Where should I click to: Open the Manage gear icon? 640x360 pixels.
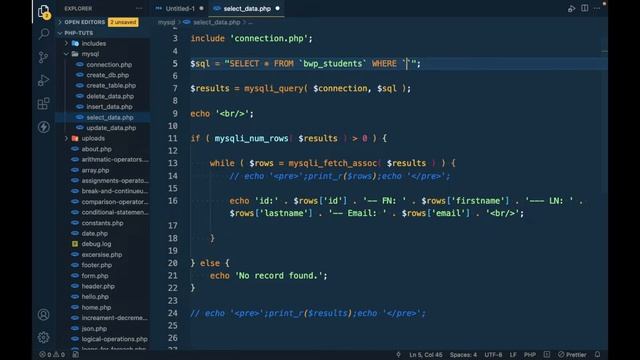point(44,337)
